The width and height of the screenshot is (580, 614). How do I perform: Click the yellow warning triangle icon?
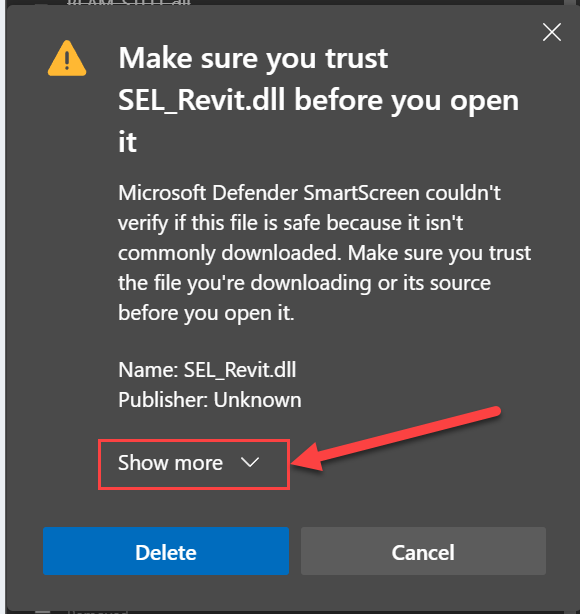(67, 59)
